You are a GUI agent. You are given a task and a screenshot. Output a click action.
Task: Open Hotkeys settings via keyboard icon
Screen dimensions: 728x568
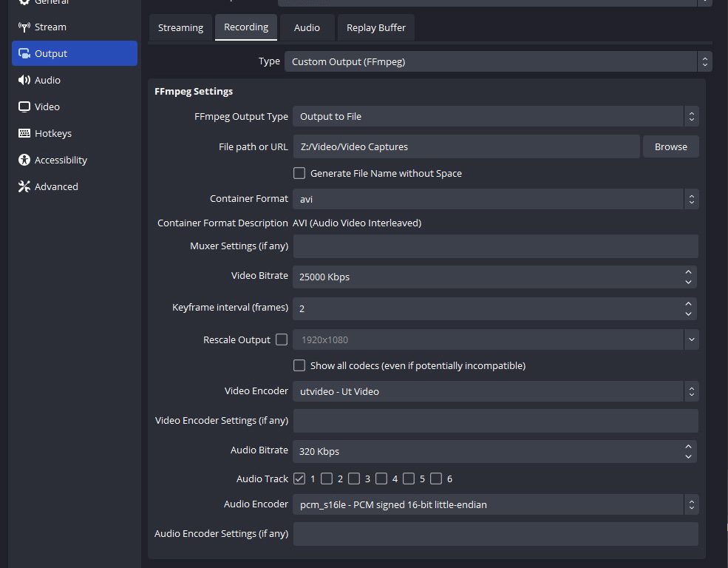[x=24, y=134]
